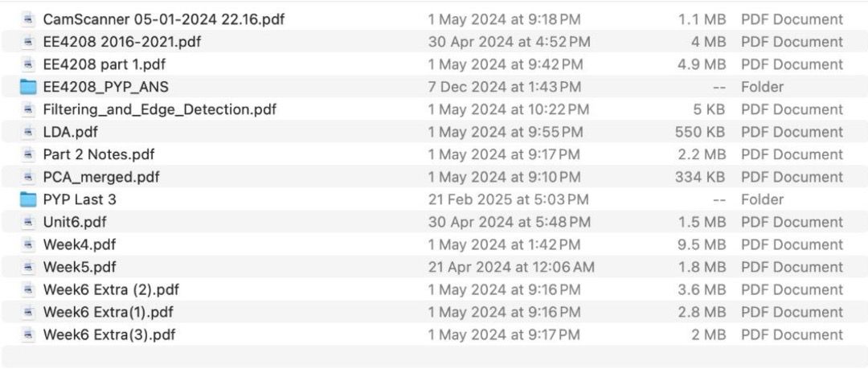Click the Week4.pdf document icon
Viewport: 868px width, 369px height.
pos(27,244)
